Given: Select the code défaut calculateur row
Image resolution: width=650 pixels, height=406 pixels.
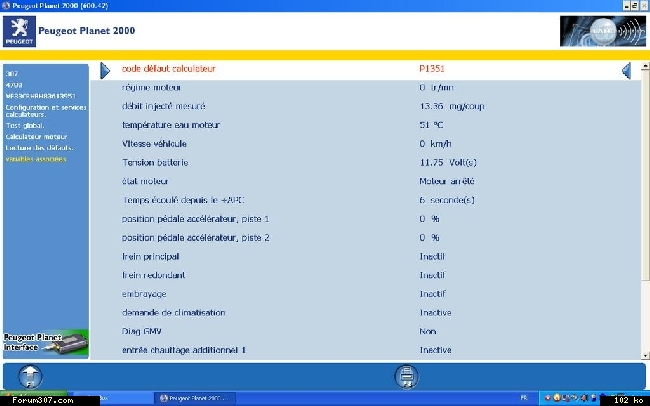Looking at the screenshot, I should tap(365, 71).
